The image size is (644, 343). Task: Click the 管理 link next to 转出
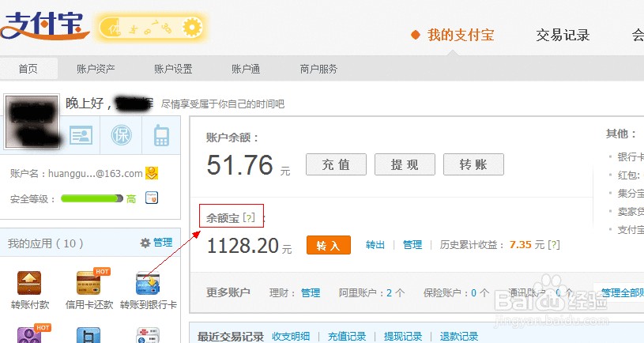412,245
